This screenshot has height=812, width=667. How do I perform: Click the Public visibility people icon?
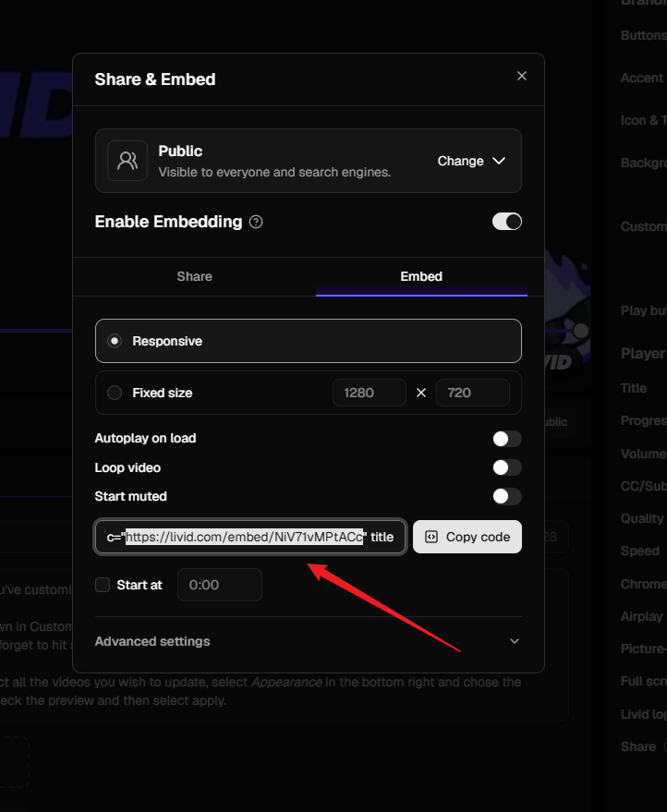pyautogui.click(x=127, y=161)
